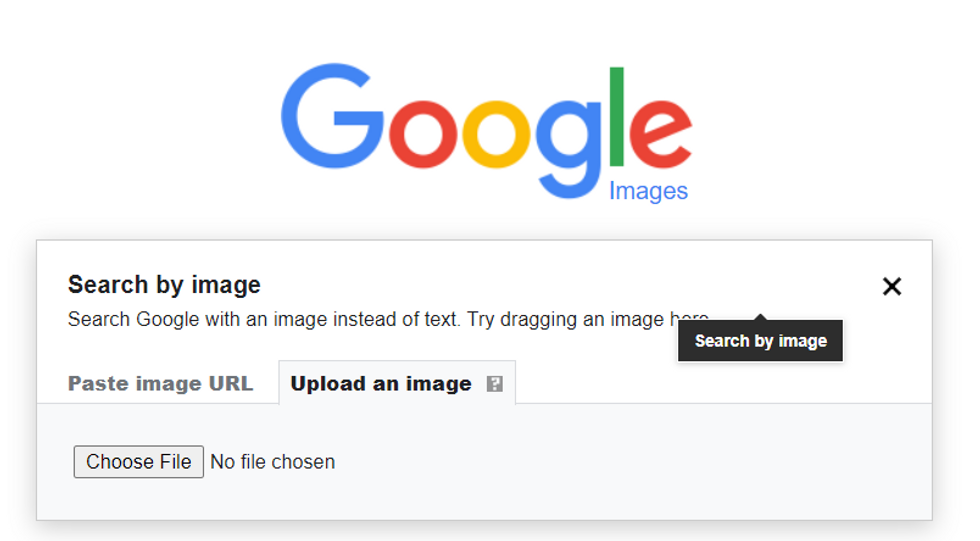Image resolution: width=980 pixels, height=541 pixels.
Task: Click the Google Images logo
Action: coord(487,132)
